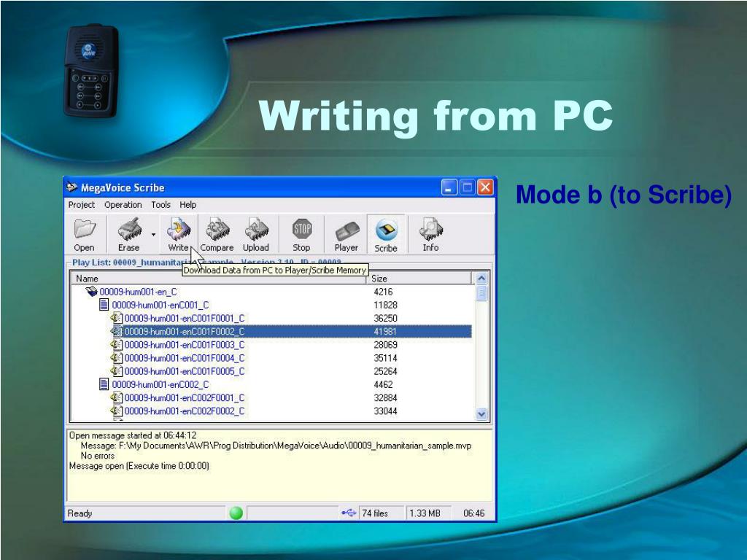Viewport: 747px width, 560px height.
Task: Select the Player mode icon
Action: tap(347, 234)
